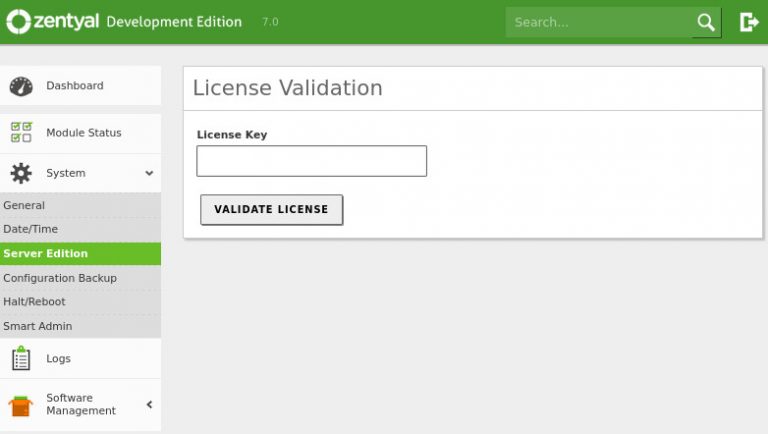Click the Software Management box icon
Screen dimensions: 768x434
(21, 405)
